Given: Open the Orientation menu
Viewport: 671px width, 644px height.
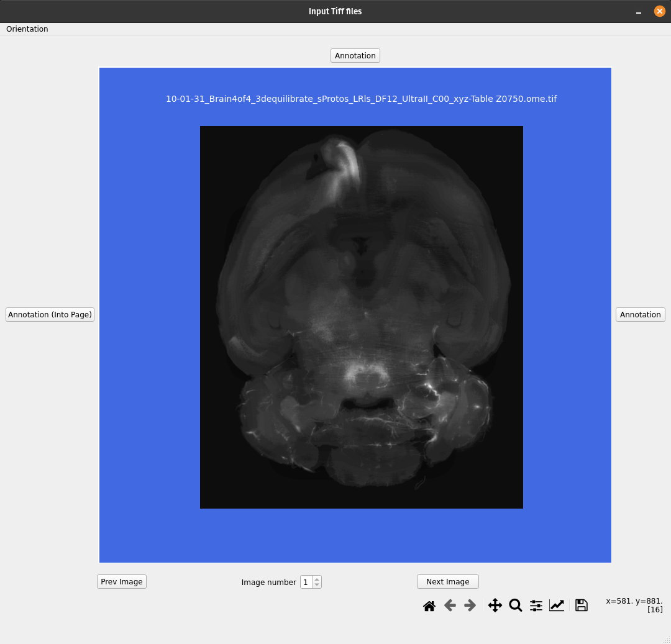Looking at the screenshot, I should 27,29.
